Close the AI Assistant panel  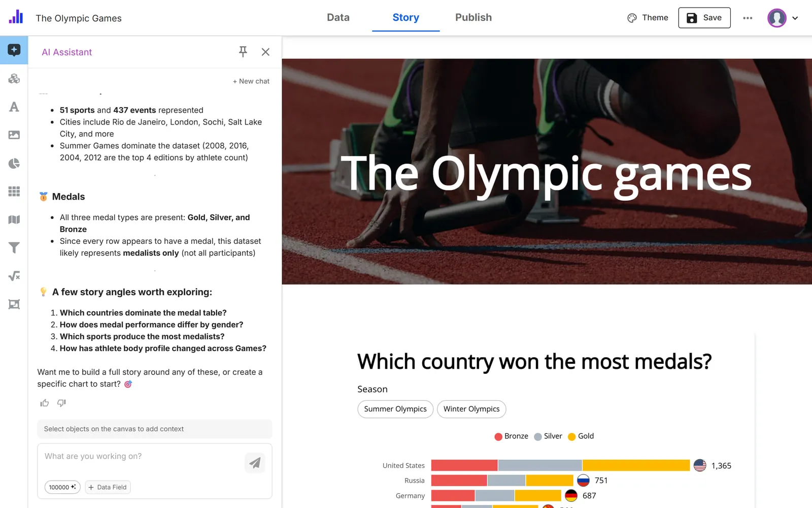pyautogui.click(x=265, y=52)
